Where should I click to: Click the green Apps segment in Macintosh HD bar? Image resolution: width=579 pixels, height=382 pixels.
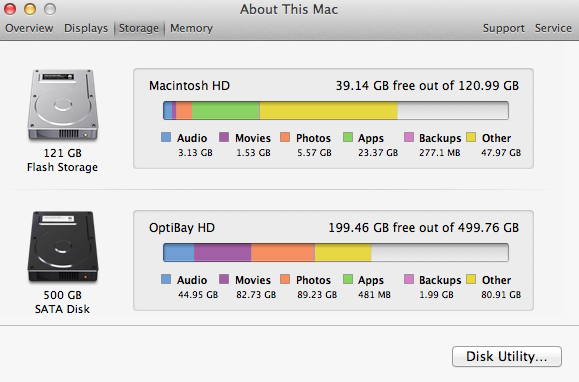(x=226, y=110)
